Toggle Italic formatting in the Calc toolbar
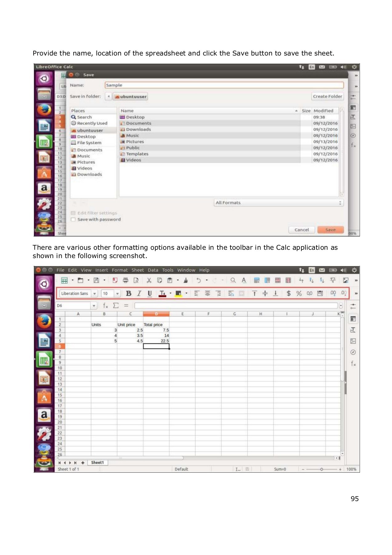 [139, 294]
